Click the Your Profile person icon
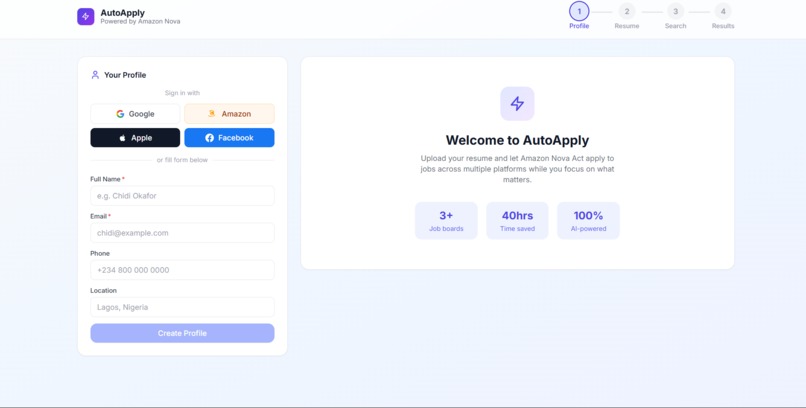 point(95,75)
